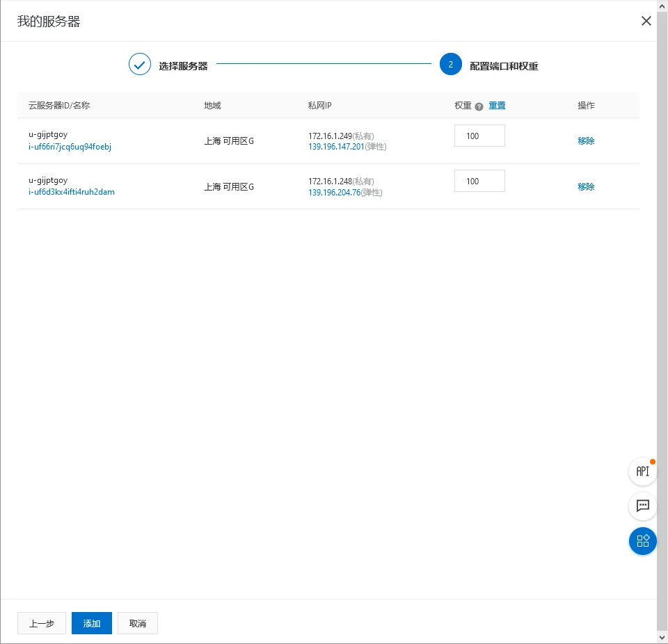The image size is (668, 644).
Task: Focus weight field for 172.16.1.248 server
Action: pos(479,181)
